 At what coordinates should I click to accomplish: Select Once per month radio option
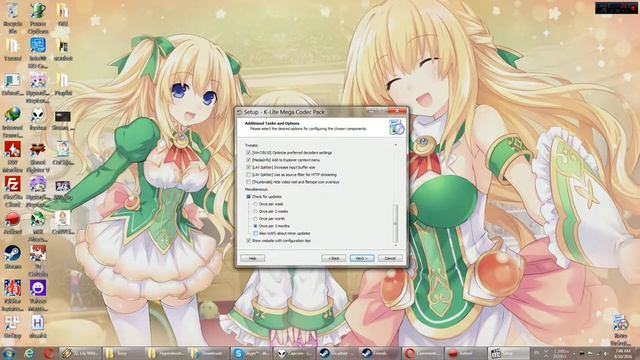pyautogui.click(x=256, y=219)
